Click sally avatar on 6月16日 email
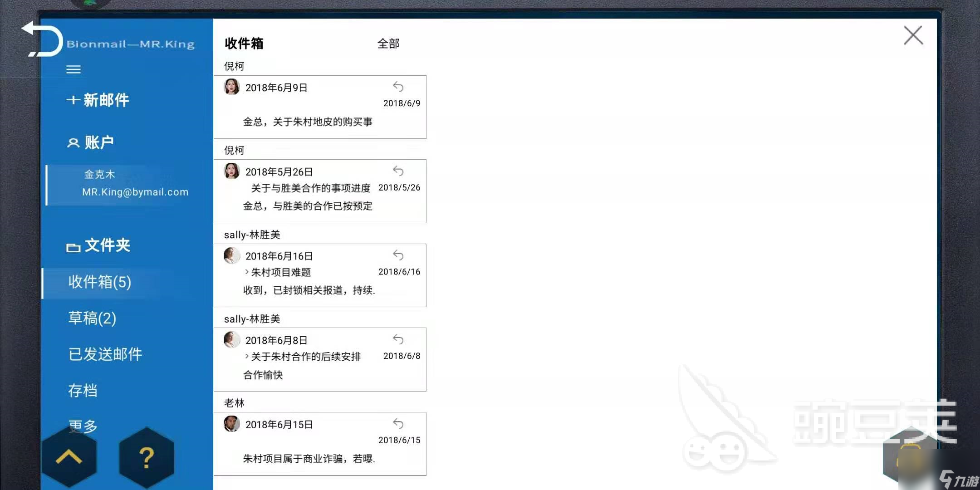Image resolution: width=980 pixels, height=490 pixels. pyautogui.click(x=232, y=255)
